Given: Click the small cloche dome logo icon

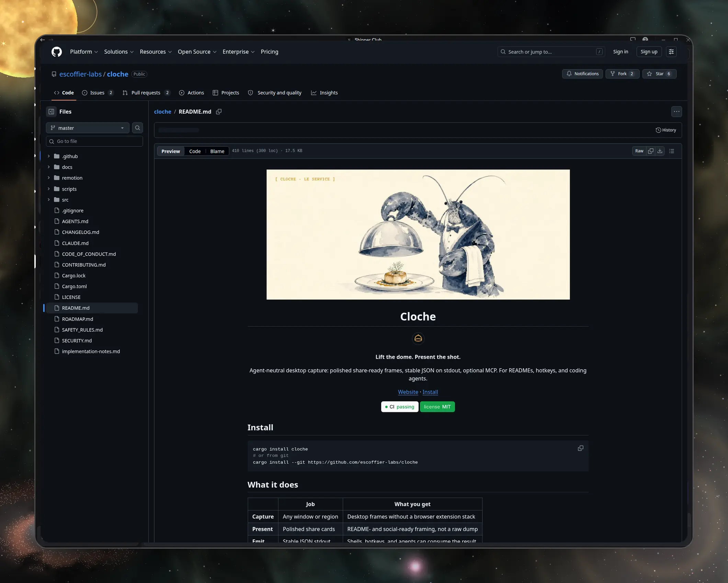Looking at the screenshot, I should click(x=418, y=339).
